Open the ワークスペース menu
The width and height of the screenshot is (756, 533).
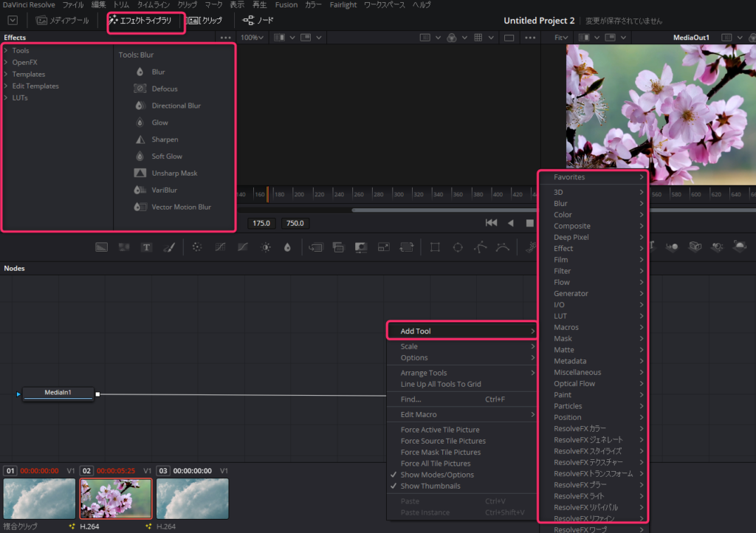pos(384,5)
